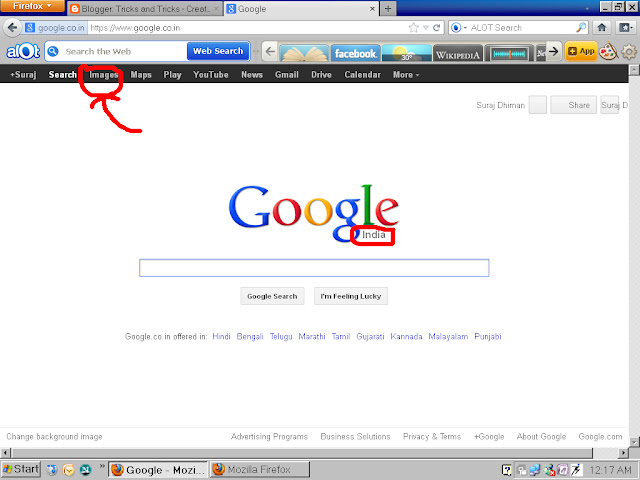Click the Share button
The height and width of the screenshot is (480, 640).
573,105
